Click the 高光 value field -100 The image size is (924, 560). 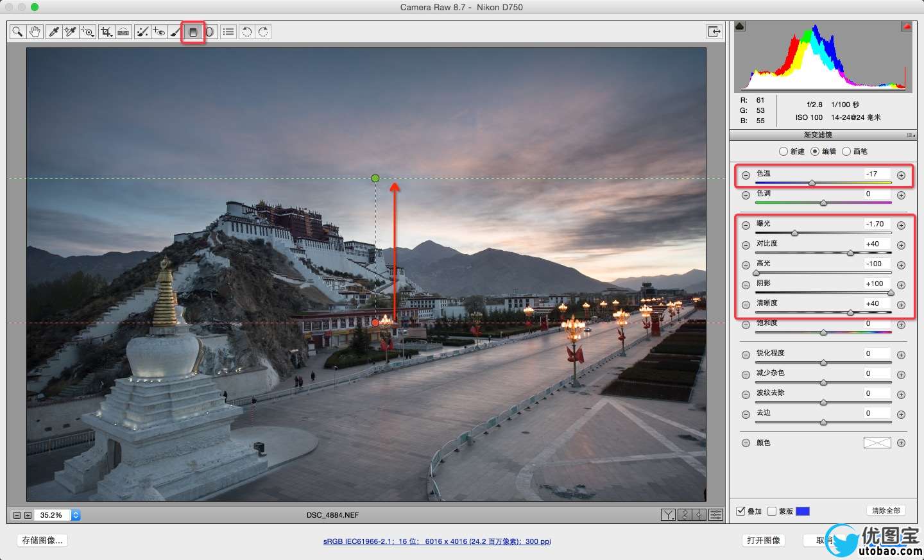point(877,264)
